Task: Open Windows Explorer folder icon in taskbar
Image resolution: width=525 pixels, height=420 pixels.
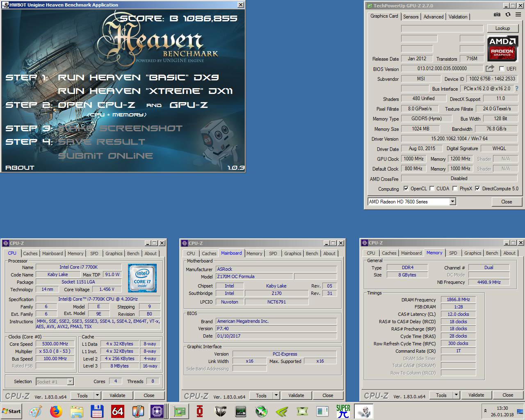Action: click(76, 411)
